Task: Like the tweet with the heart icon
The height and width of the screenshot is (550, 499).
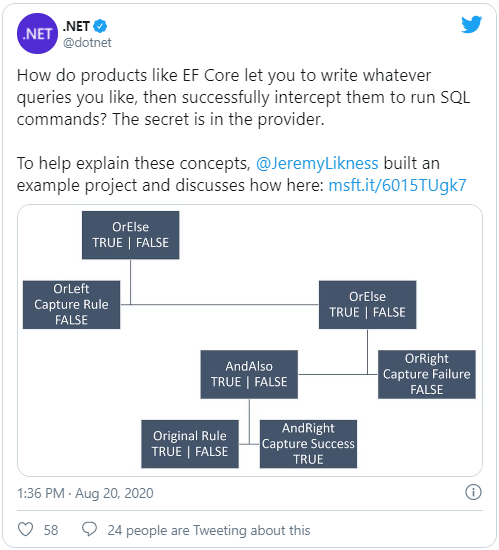Action: tap(26, 529)
